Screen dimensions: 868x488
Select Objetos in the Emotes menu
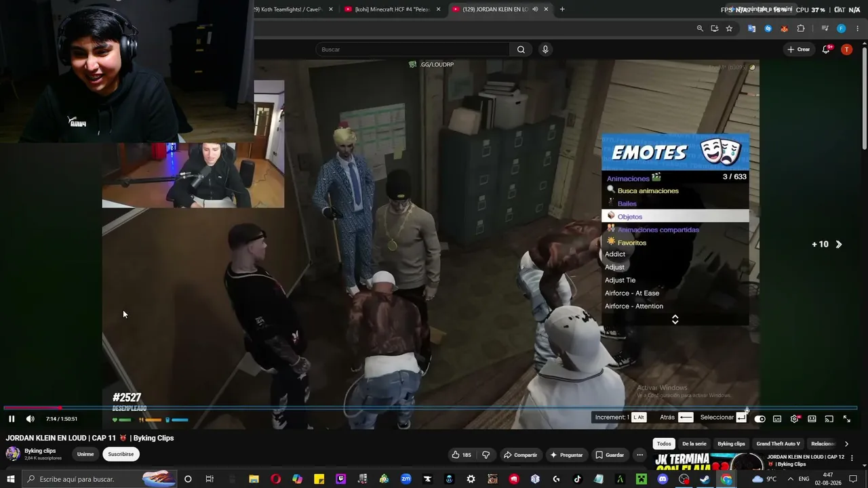click(675, 216)
